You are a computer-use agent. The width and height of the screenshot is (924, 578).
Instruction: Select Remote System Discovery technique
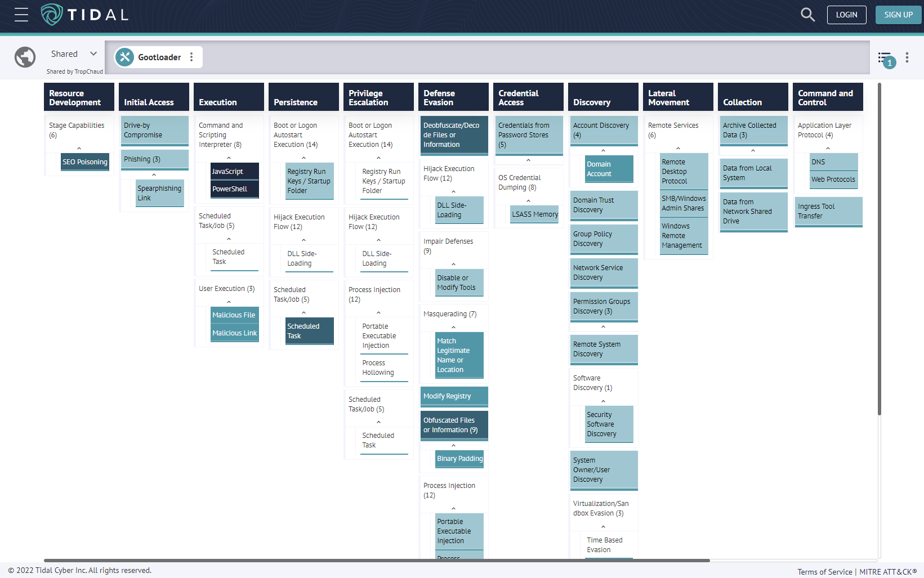pyautogui.click(x=604, y=350)
